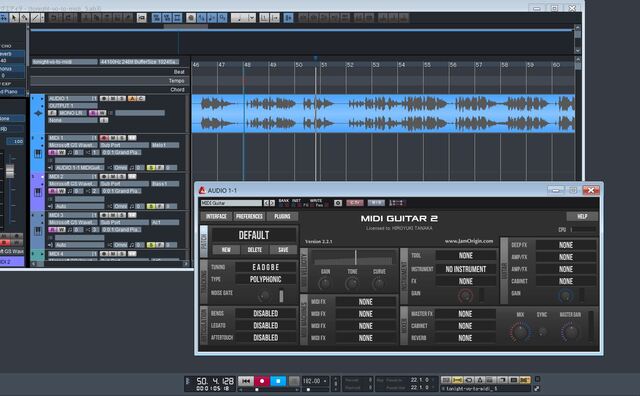This screenshot has width=640, height=396.
Task: Adjust the velocity GAIN knob
Action: coord(325,284)
